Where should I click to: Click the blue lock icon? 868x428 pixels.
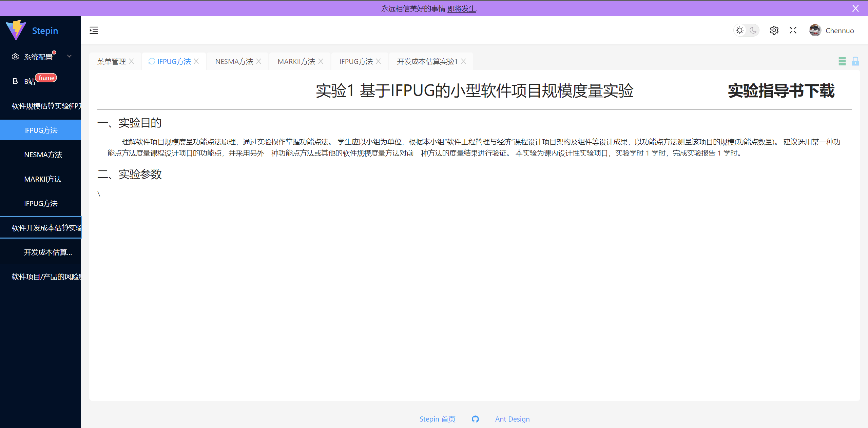855,61
